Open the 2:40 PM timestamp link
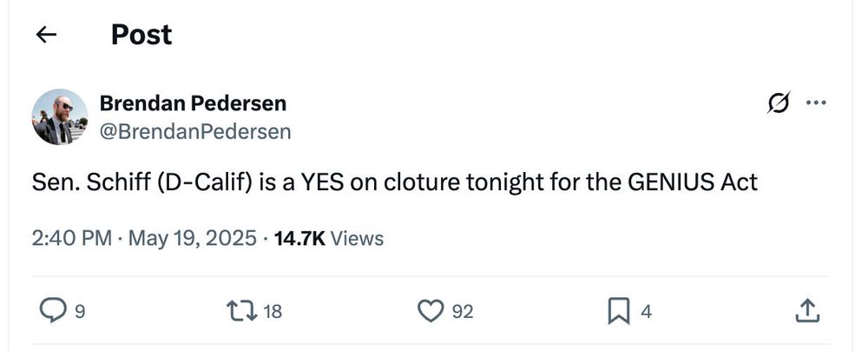The width and height of the screenshot is (868, 351). coord(72,238)
